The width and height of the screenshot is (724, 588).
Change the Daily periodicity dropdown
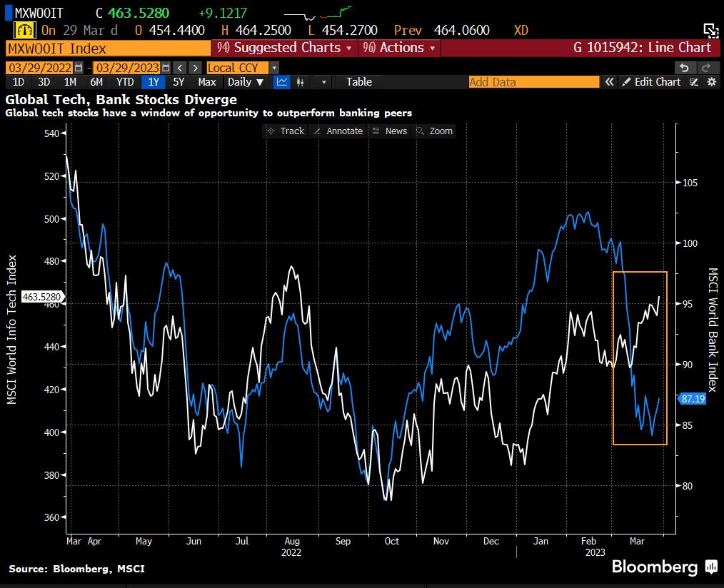(x=246, y=82)
